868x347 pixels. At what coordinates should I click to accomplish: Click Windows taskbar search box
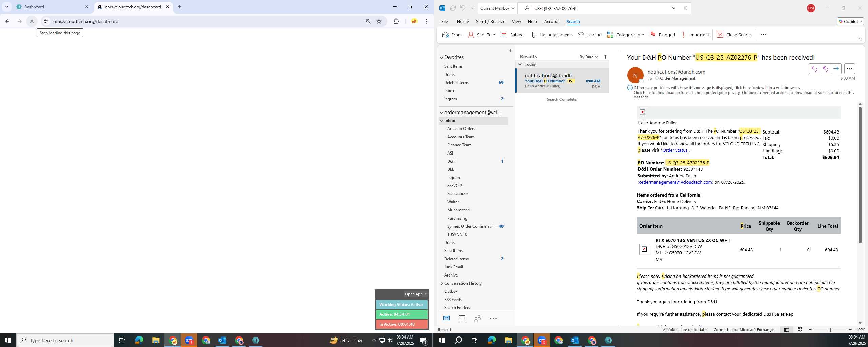coord(65,340)
